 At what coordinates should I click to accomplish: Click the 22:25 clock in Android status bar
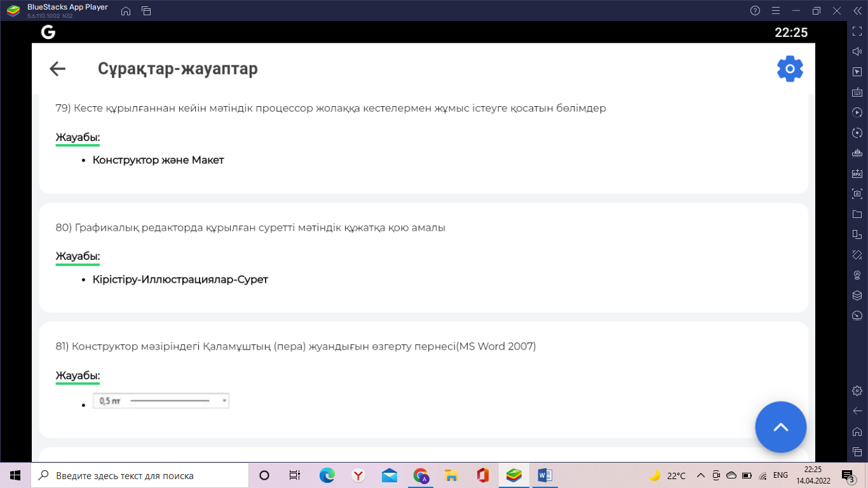coord(791,32)
